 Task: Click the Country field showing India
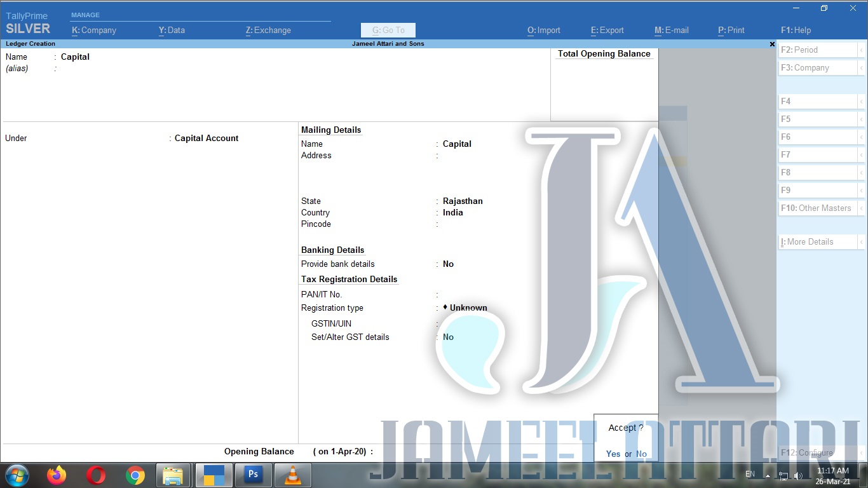[x=453, y=212]
